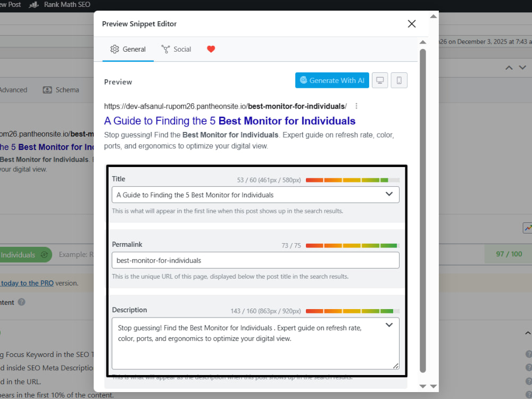The height and width of the screenshot is (399, 532).
Task: Click the Individuals focus keyword tag
Action: pos(26,255)
